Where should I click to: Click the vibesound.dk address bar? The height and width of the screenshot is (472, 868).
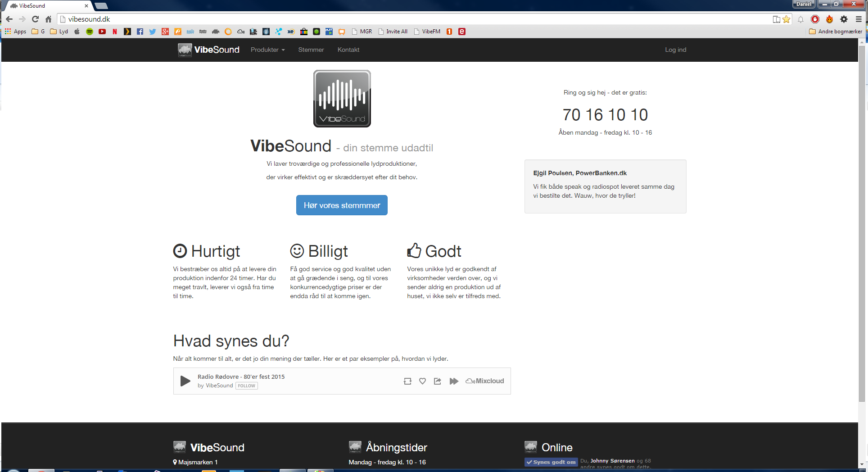click(414, 19)
